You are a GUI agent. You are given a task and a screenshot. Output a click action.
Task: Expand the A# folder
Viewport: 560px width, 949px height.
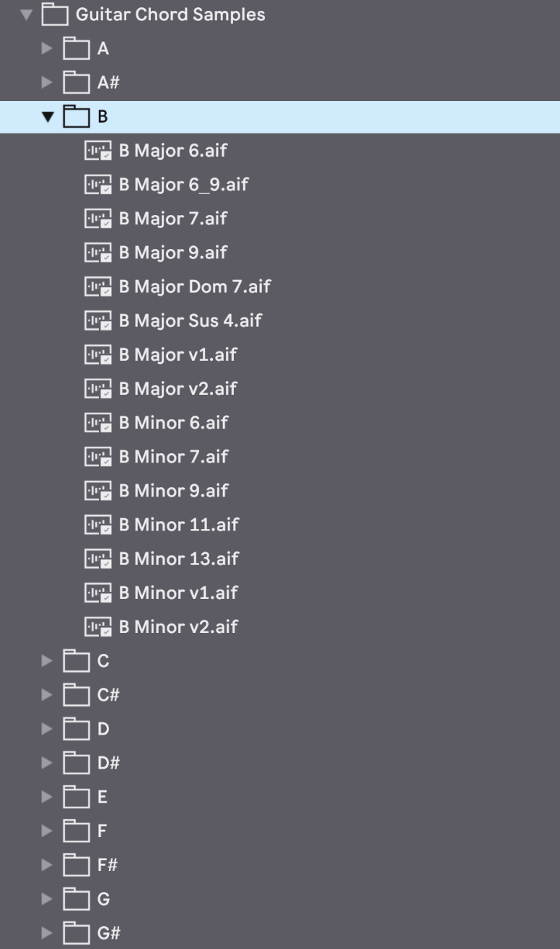click(x=48, y=83)
